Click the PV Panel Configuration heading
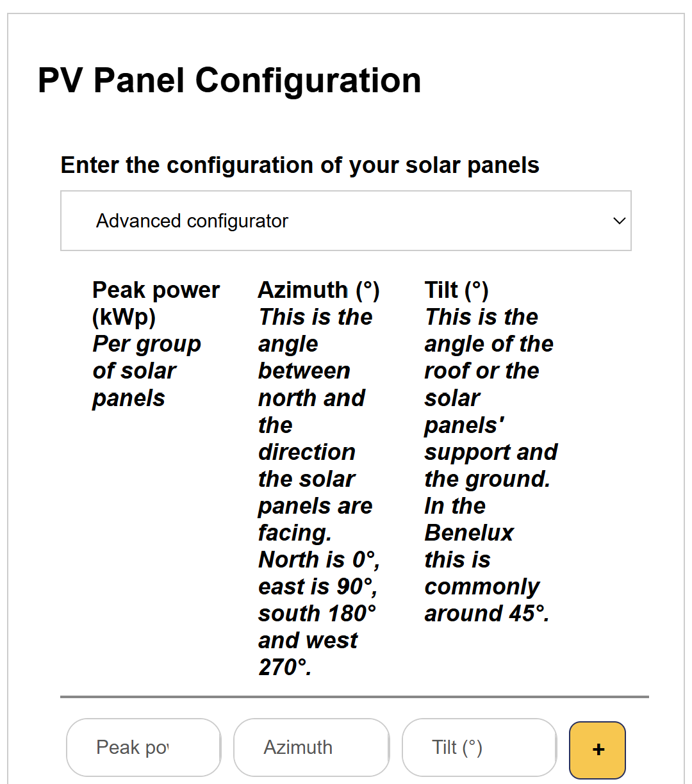692x784 pixels. click(229, 81)
